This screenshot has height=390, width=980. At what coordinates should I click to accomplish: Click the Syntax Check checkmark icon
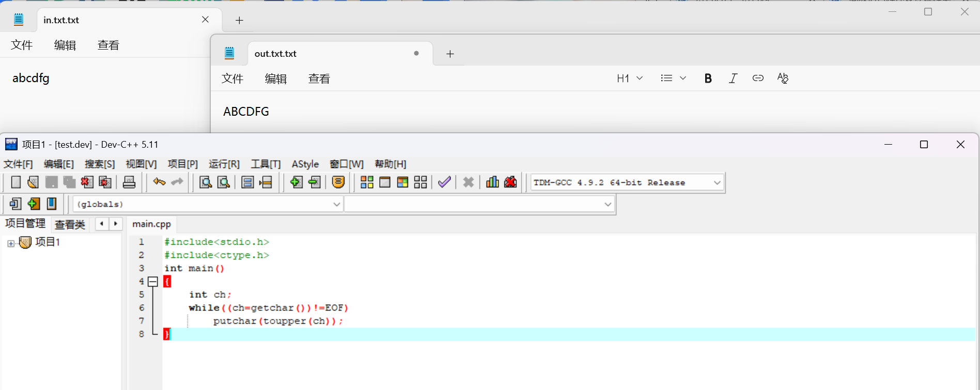pos(444,182)
